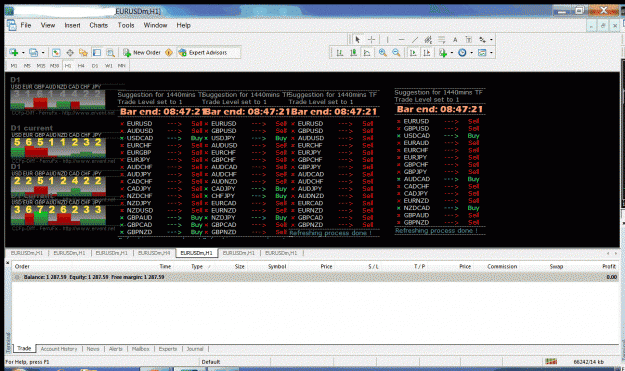Select the diagonal trendline tool
Viewport: 625px width, 371px height.
click(x=415, y=39)
